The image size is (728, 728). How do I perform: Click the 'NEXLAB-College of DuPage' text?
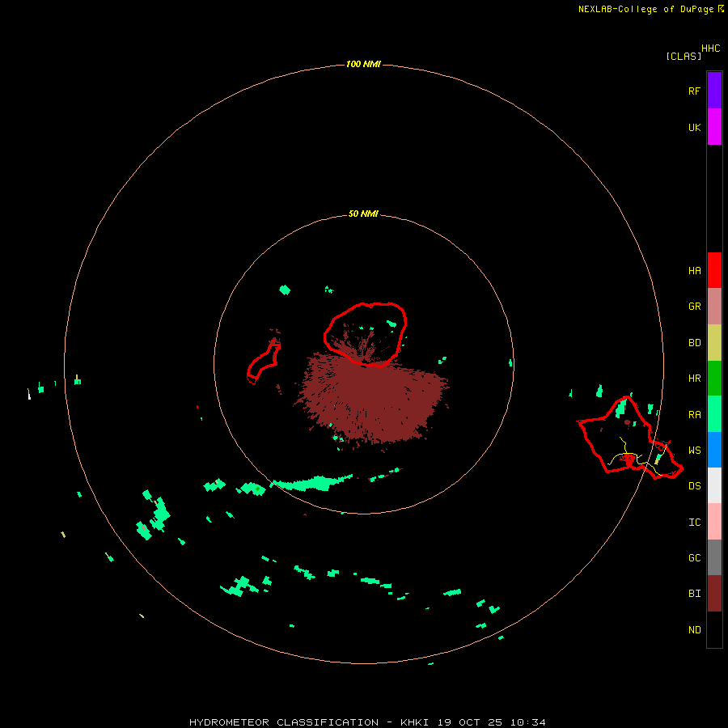645,9
